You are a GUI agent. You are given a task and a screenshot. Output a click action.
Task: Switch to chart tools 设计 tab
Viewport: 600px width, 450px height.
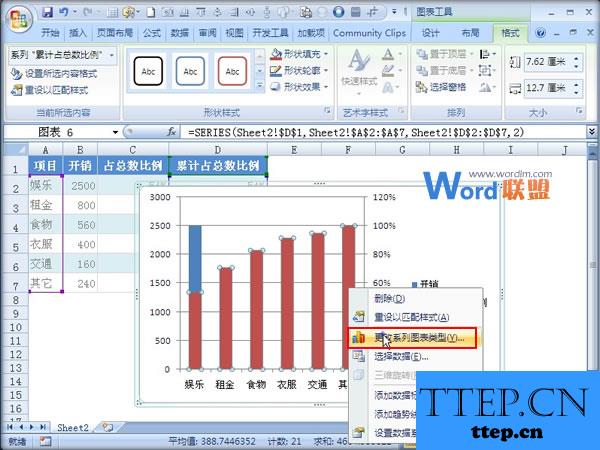coord(430,33)
